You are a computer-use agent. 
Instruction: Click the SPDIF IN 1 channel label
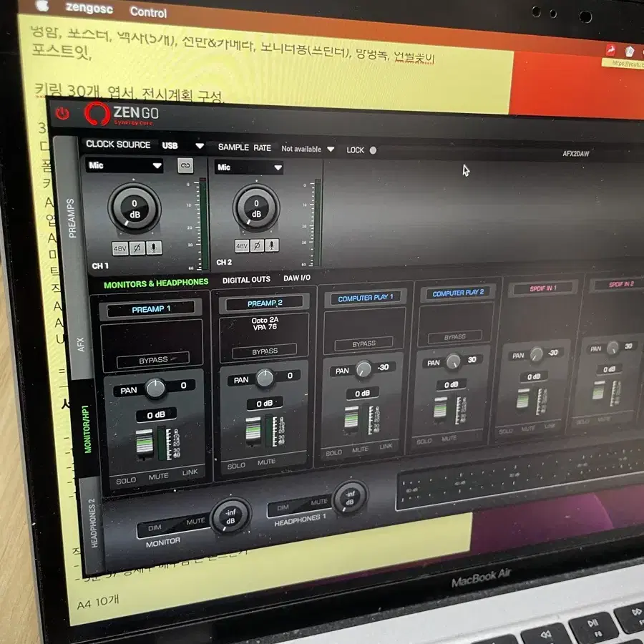click(542, 288)
